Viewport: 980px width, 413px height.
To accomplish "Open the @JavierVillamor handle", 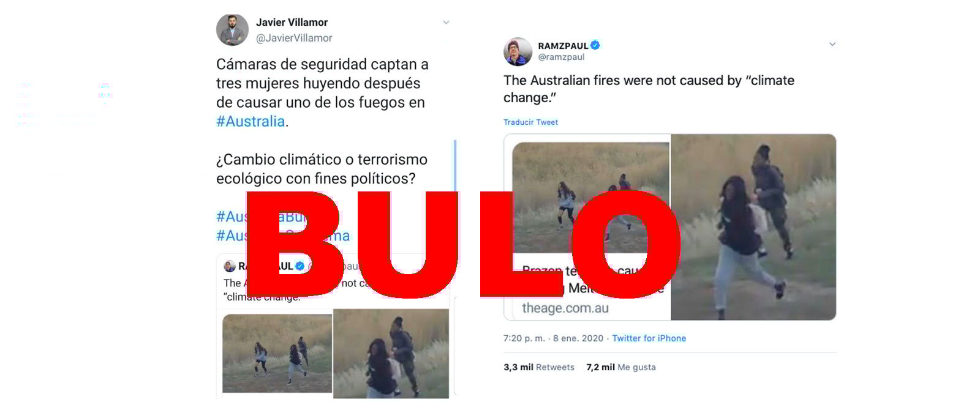I will [x=294, y=38].
